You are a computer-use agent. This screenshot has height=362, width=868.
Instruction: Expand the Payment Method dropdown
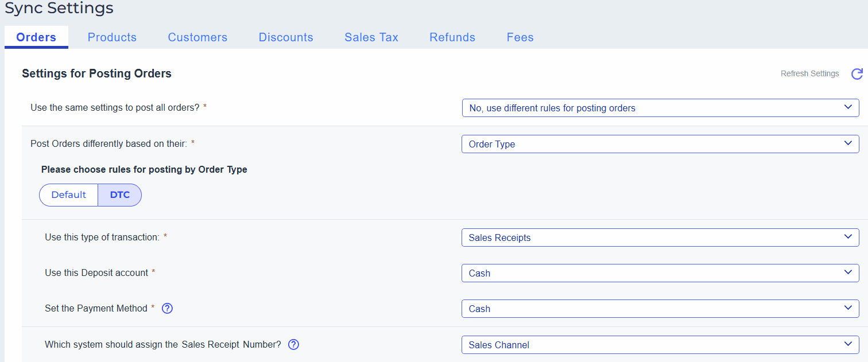(x=660, y=309)
